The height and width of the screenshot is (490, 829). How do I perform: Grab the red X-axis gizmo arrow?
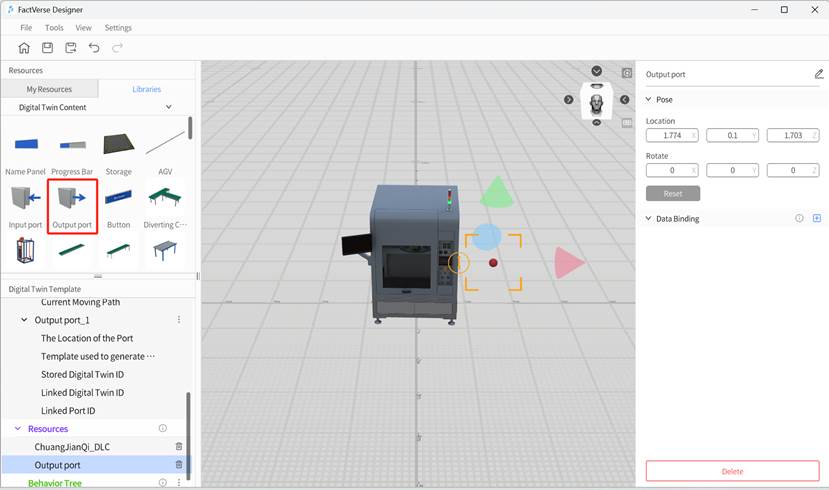pyautogui.click(x=569, y=263)
